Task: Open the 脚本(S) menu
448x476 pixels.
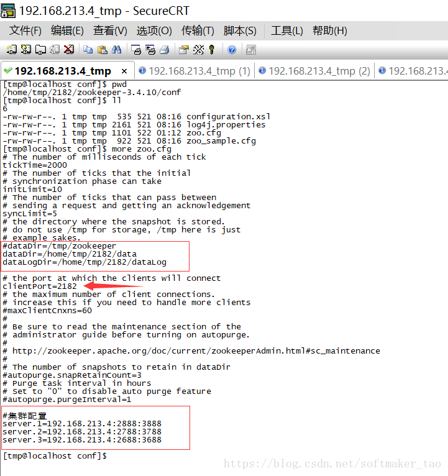Action: click(x=240, y=30)
